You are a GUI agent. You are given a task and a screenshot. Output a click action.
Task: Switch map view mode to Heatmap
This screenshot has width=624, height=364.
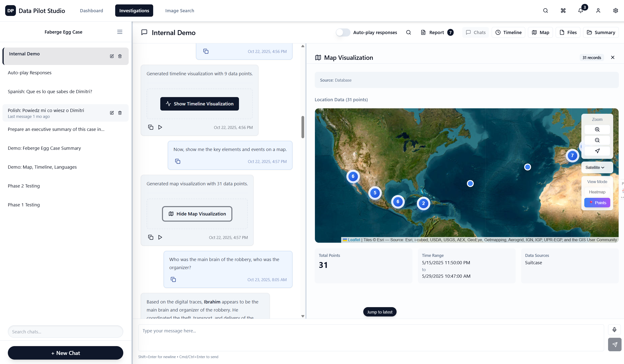point(597,192)
